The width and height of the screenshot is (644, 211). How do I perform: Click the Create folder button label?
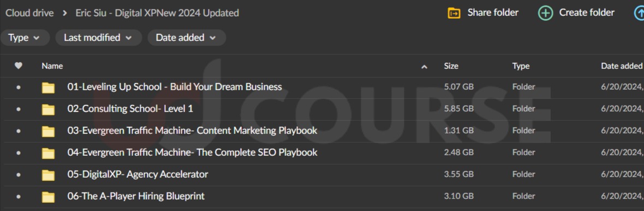tap(587, 13)
